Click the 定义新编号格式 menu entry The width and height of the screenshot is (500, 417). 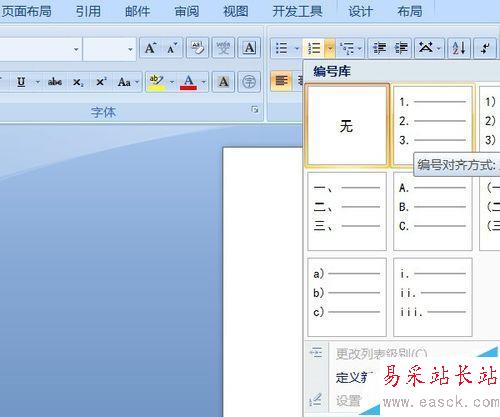tap(355, 378)
